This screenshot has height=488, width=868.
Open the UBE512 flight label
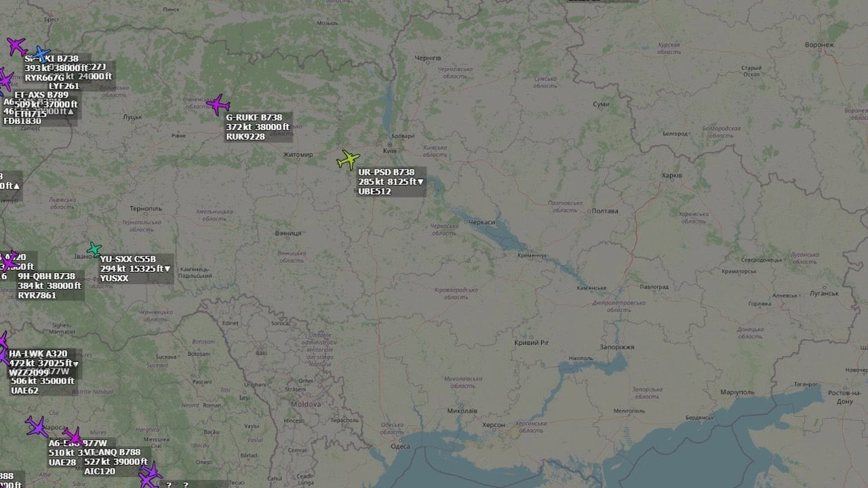pos(392,182)
